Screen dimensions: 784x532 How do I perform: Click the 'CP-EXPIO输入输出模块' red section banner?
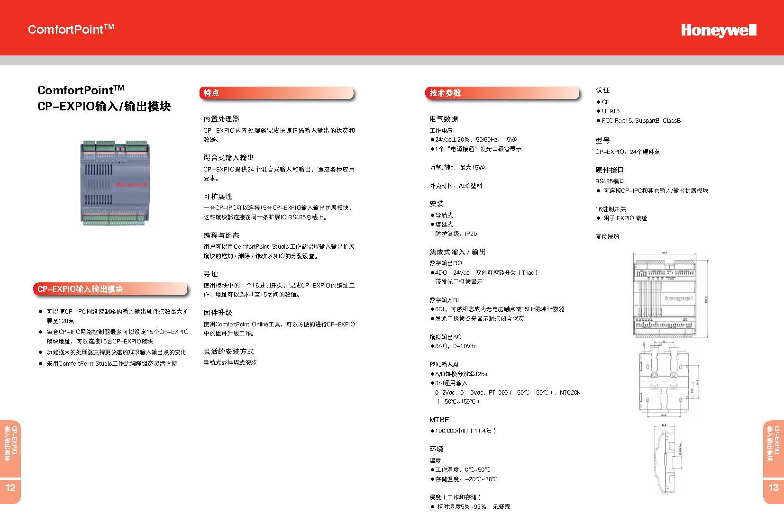pyautogui.click(x=111, y=289)
